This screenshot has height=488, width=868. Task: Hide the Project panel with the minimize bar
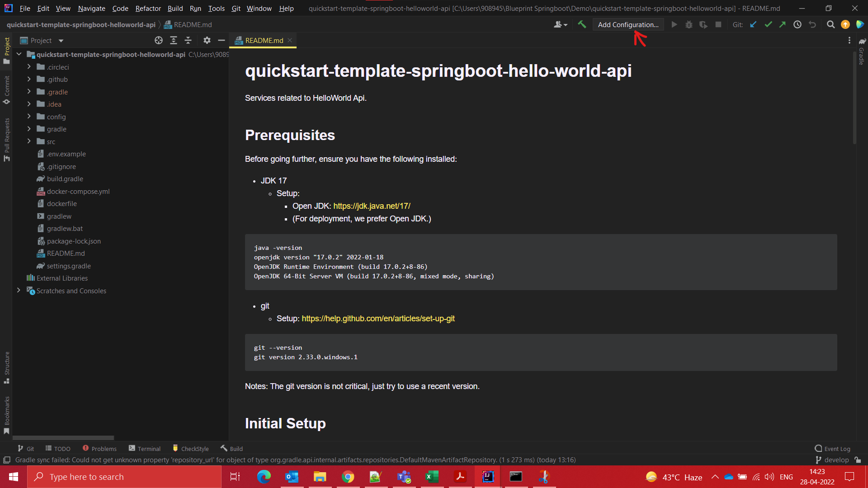[222, 40]
